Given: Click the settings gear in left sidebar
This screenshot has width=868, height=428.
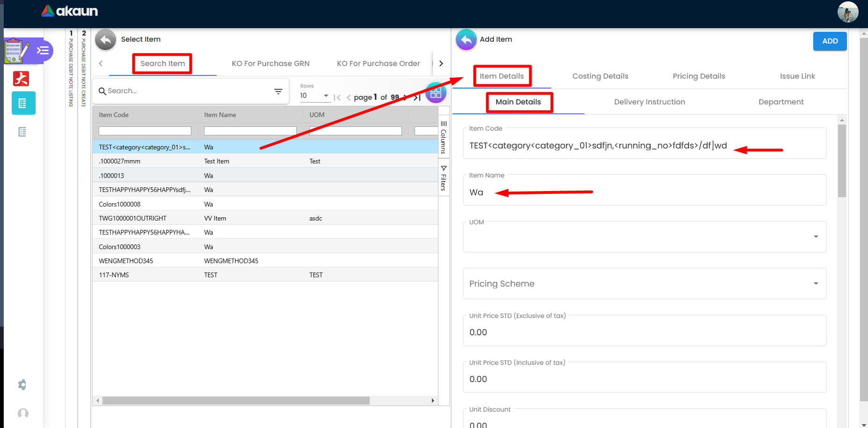Looking at the screenshot, I should (x=22, y=385).
